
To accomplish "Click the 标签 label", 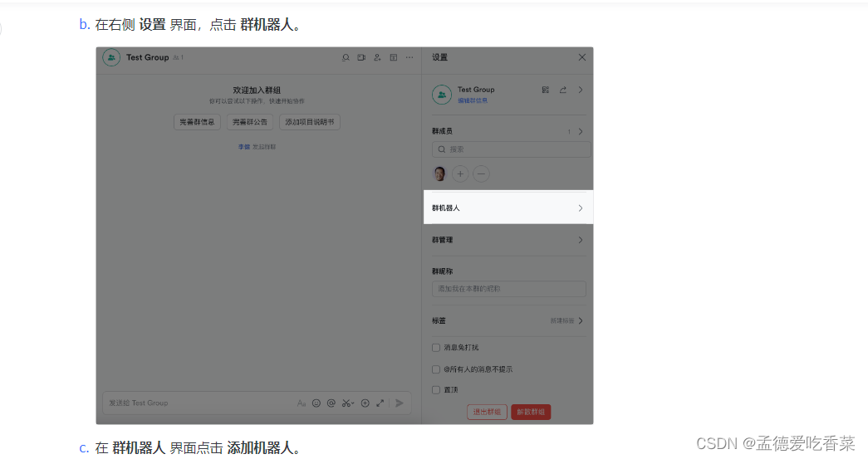I will tap(439, 320).
